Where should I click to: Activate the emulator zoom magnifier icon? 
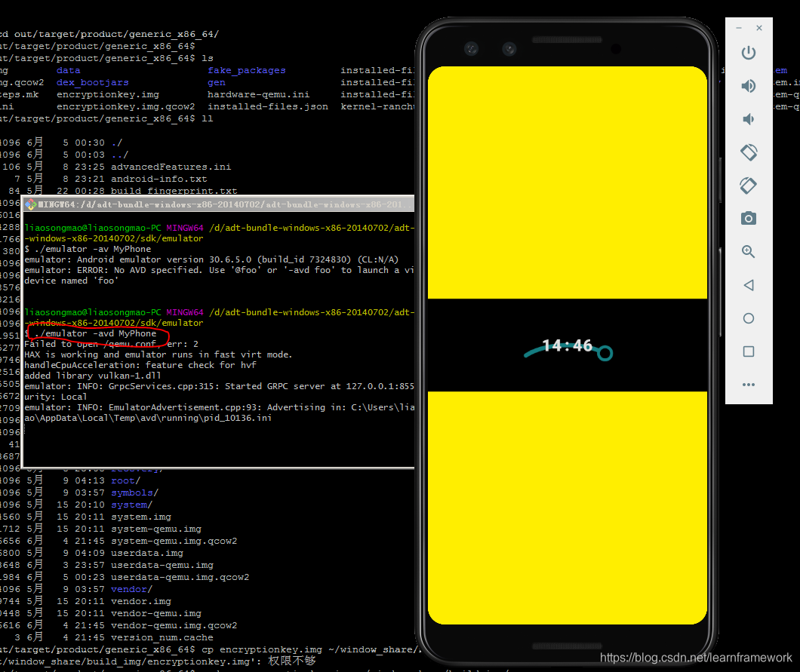click(749, 251)
